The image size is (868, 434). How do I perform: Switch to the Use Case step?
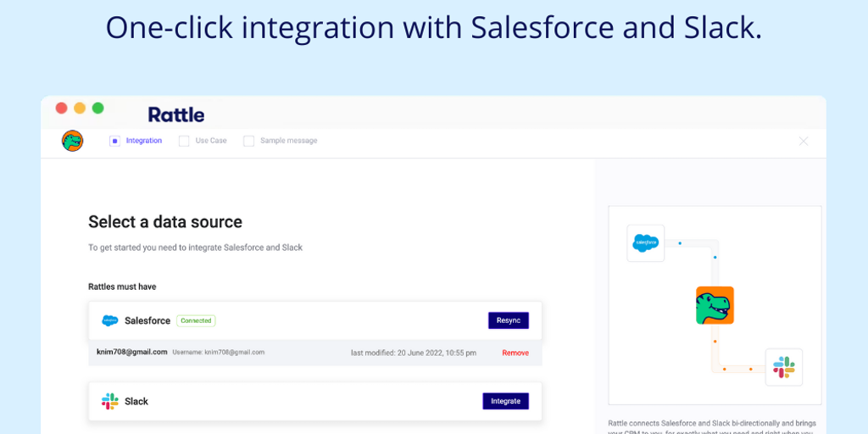tap(211, 141)
